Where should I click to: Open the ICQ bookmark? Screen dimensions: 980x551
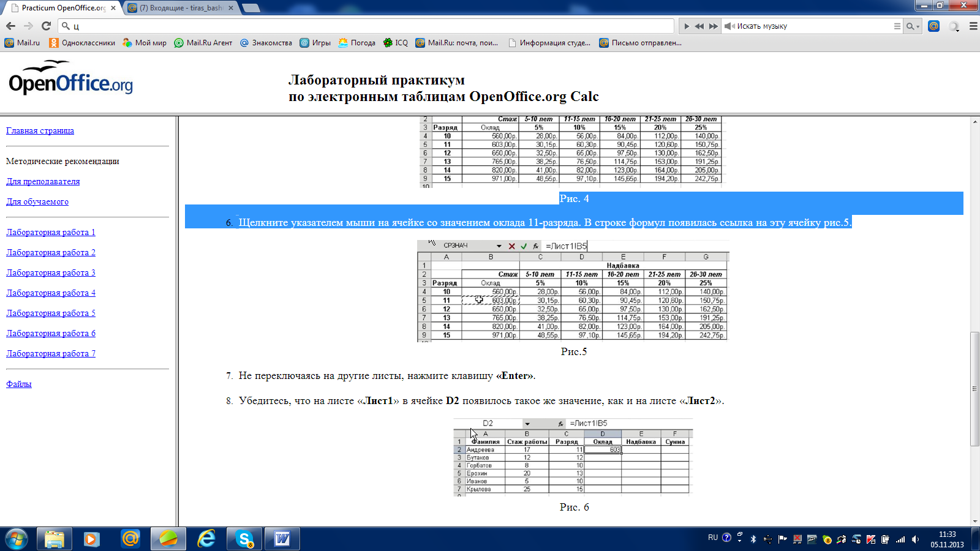[396, 43]
